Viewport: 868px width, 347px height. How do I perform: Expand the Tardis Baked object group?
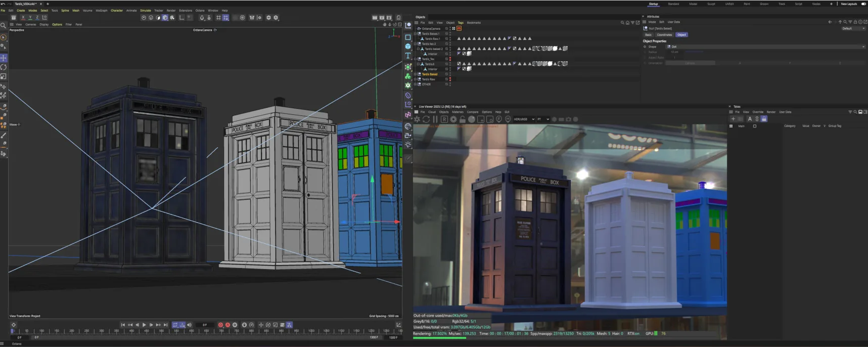click(416, 74)
